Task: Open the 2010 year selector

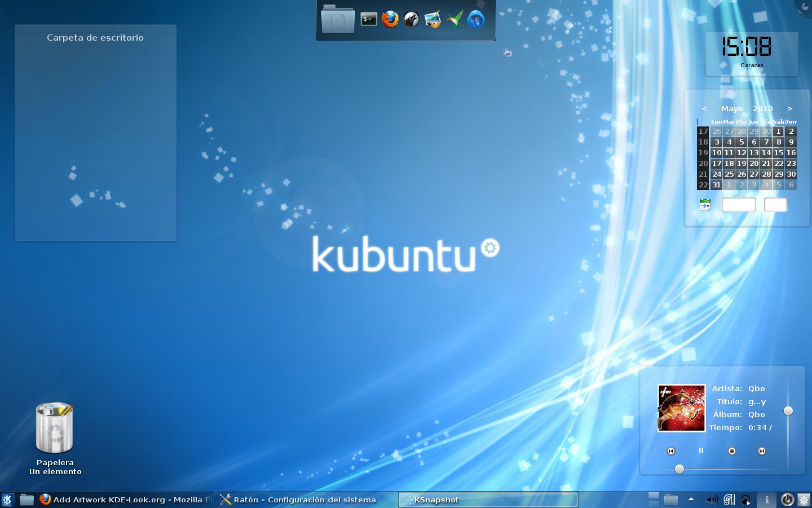Action: (762, 108)
